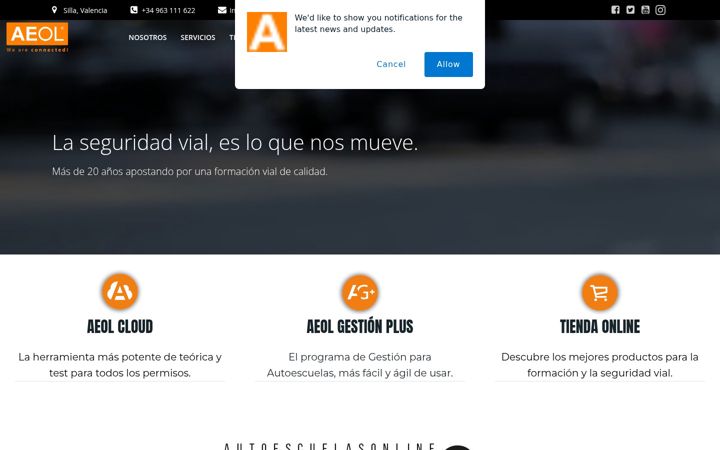Allow notifications in the popup
Image resolution: width=720 pixels, height=450 pixels.
click(448, 64)
